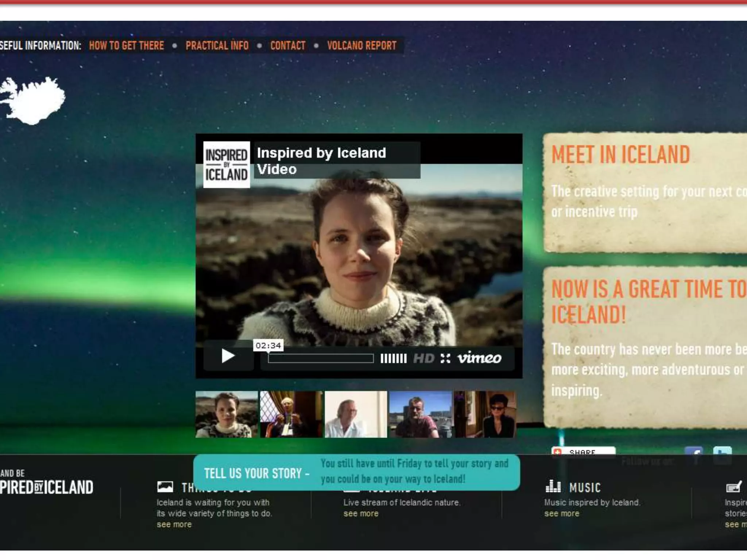Click the Things To Do picture icon
This screenshot has height=560, width=747.
[x=165, y=487]
